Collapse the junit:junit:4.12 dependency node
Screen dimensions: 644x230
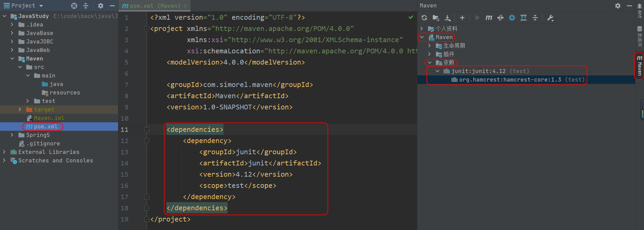point(437,71)
